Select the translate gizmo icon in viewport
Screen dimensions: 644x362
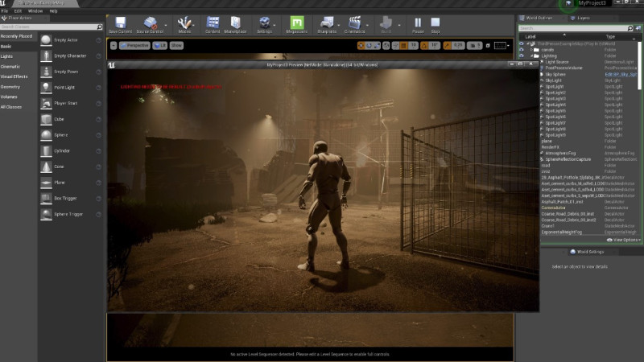click(361, 46)
